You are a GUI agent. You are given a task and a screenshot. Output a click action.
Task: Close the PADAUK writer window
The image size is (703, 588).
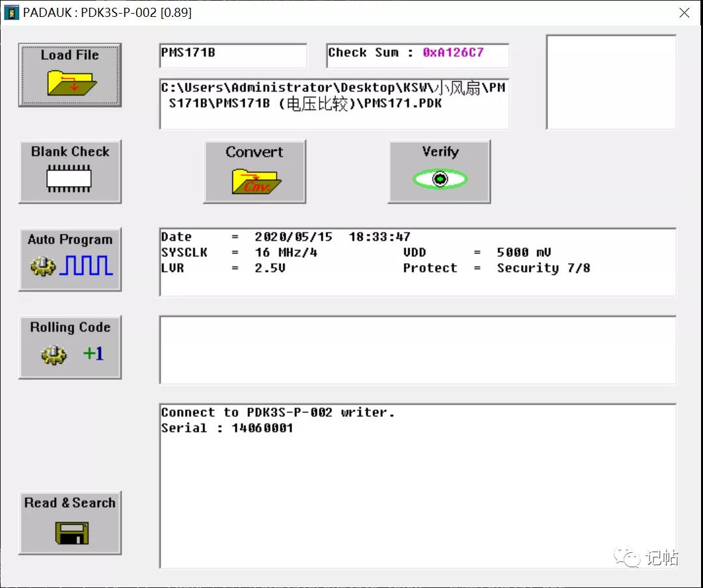click(x=684, y=12)
